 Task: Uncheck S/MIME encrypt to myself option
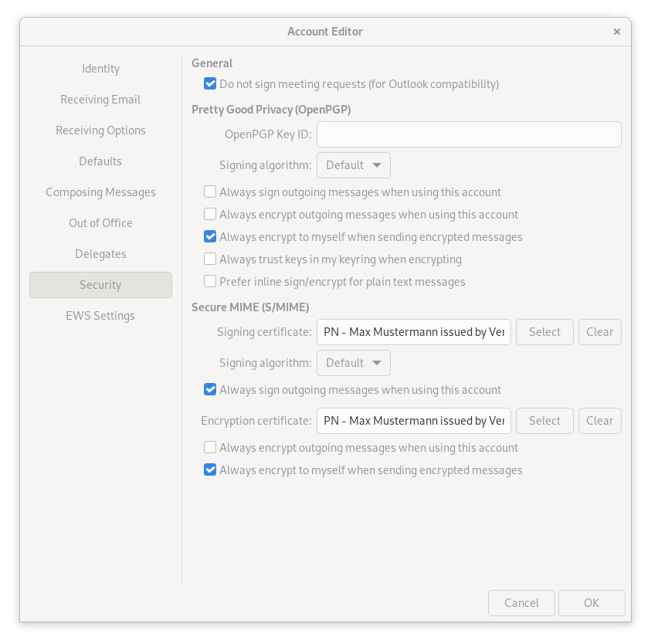coord(210,469)
